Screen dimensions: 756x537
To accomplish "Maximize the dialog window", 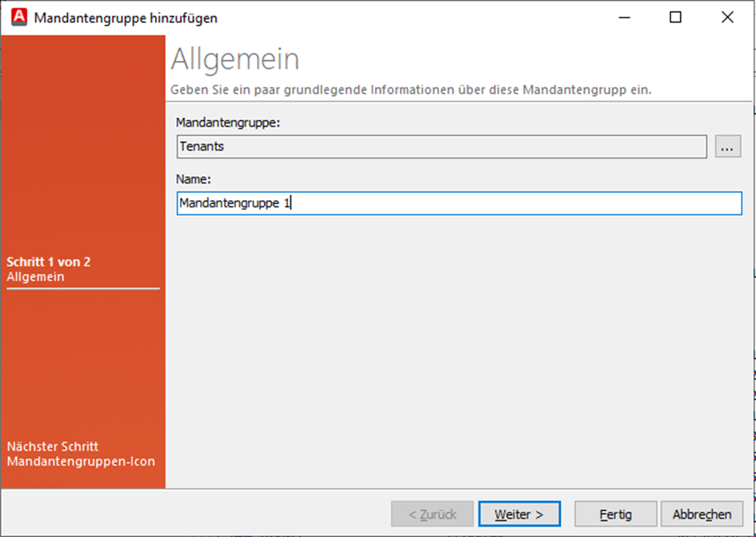I will [x=675, y=18].
